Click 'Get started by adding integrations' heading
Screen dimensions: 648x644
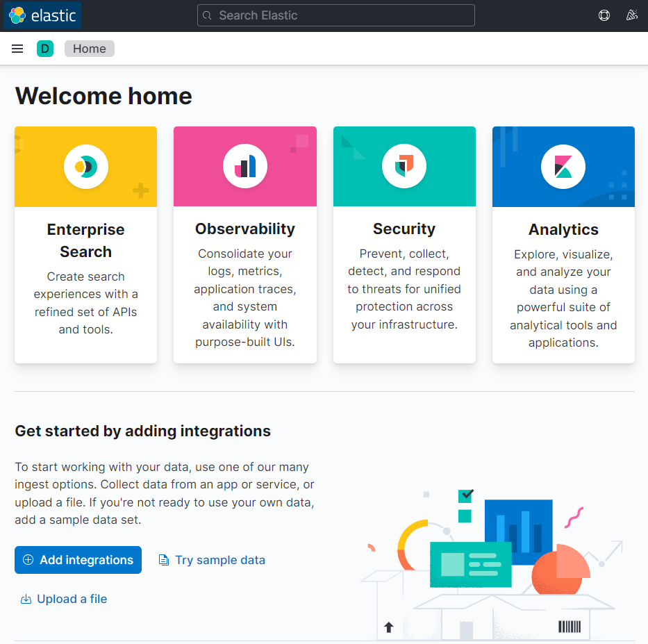point(142,431)
